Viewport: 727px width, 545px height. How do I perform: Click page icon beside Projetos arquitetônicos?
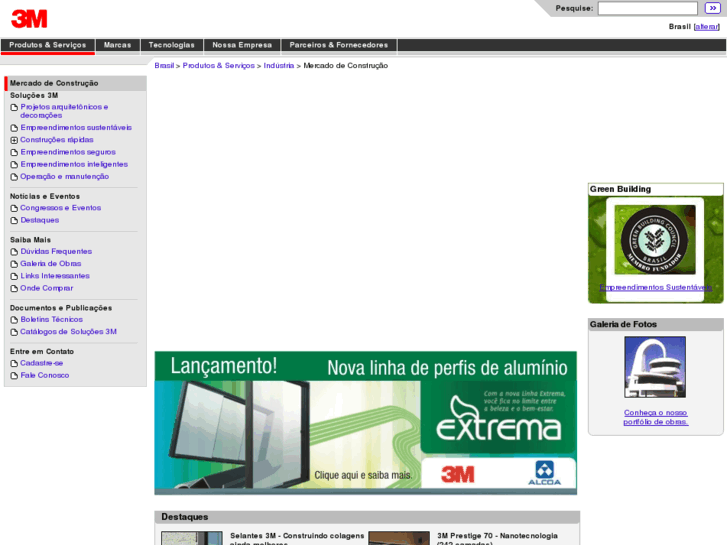pyautogui.click(x=14, y=108)
